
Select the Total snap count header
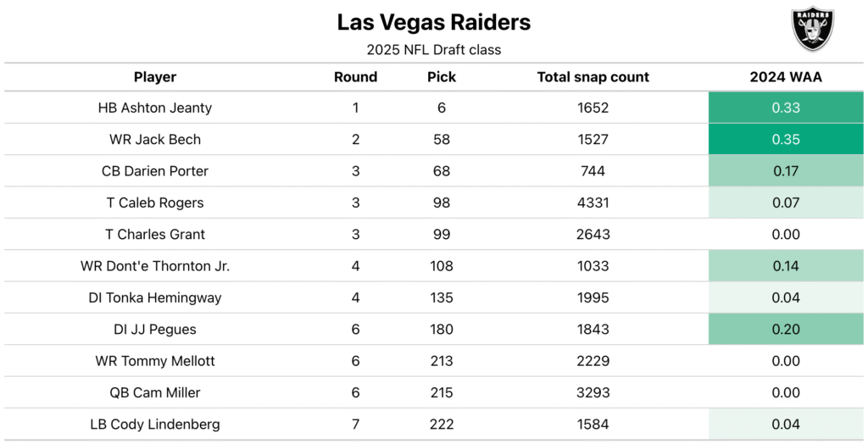[x=593, y=77]
